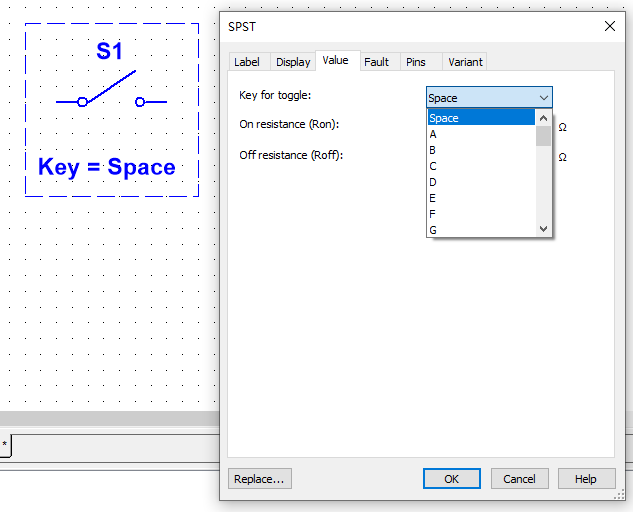This screenshot has width=633, height=512.
Task: Choose key E in the list
Action: click(x=481, y=198)
